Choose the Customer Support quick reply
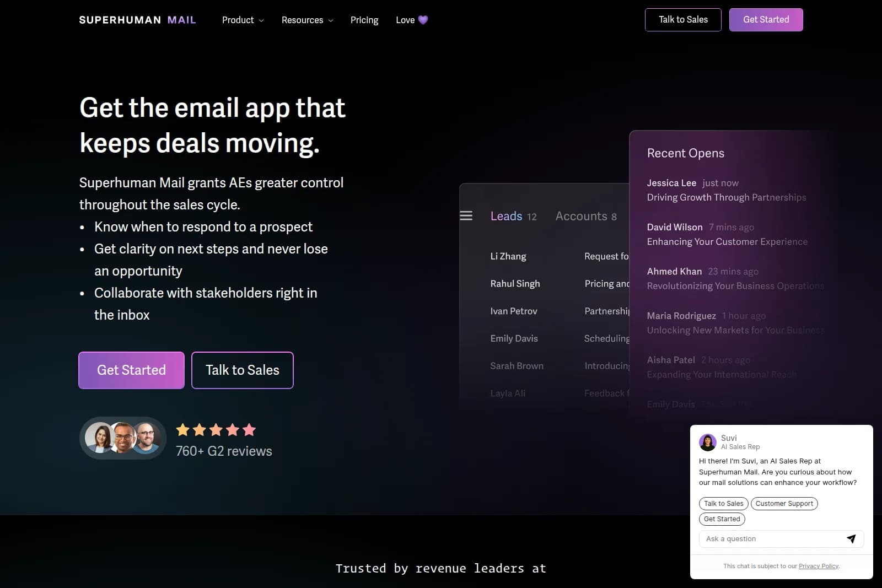The height and width of the screenshot is (588, 882). [784, 503]
